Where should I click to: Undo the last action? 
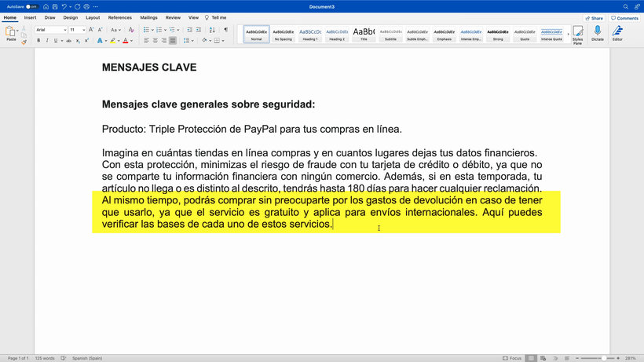pos(64,6)
